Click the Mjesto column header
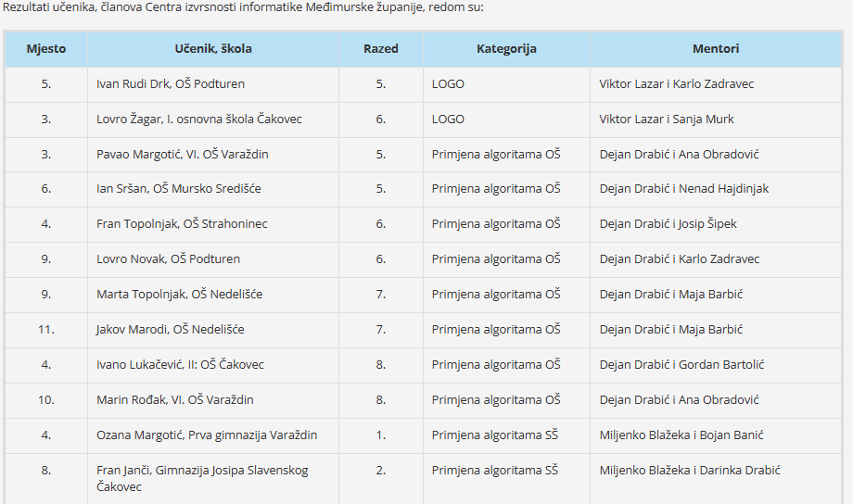 point(46,49)
